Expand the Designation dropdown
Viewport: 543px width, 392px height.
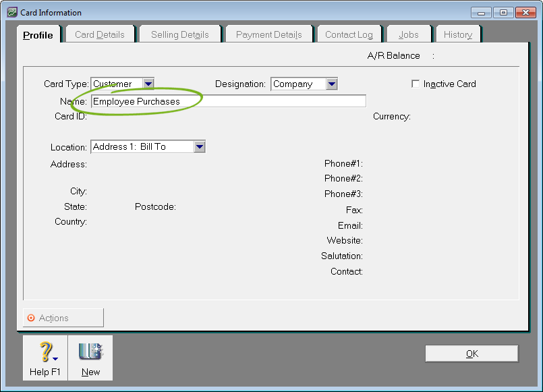coord(331,84)
